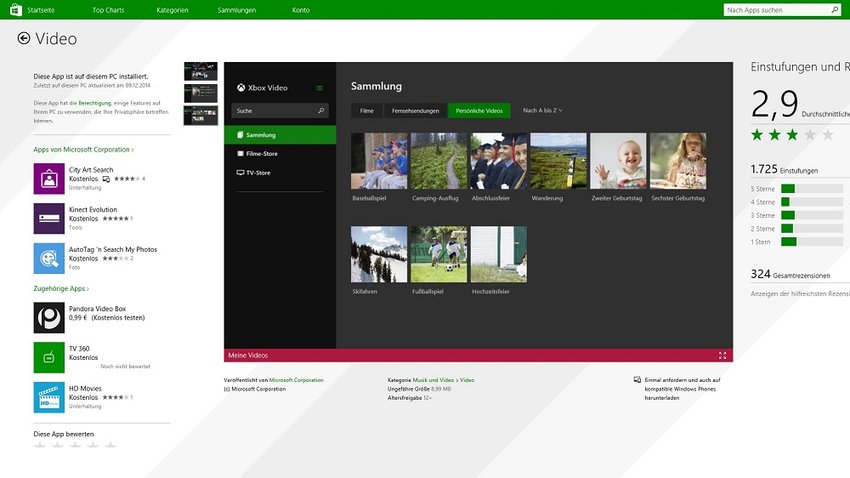Click the Filme-Store icon in the sidebar
Image resolution: width=850 pixels, height=478 pixels.
[x=240, y=153]
